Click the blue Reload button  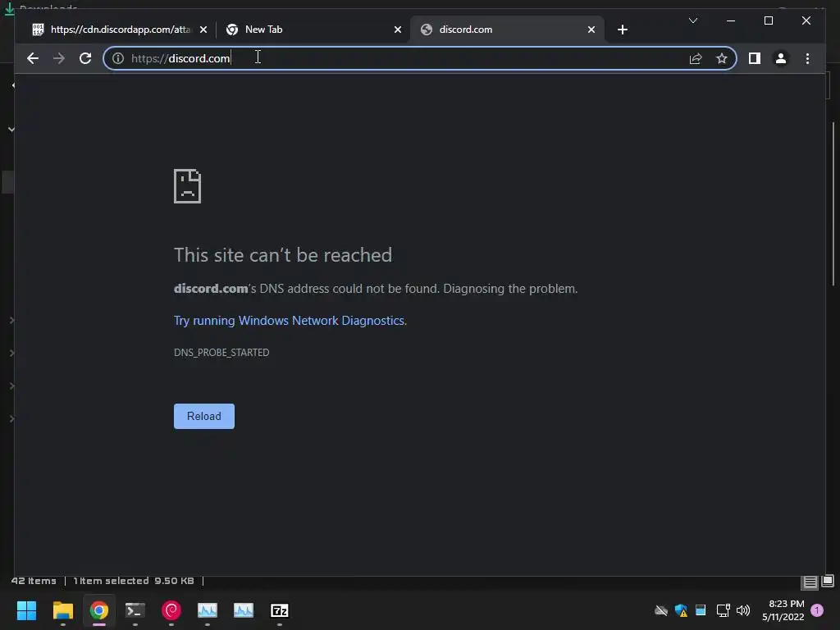[204, 416]
